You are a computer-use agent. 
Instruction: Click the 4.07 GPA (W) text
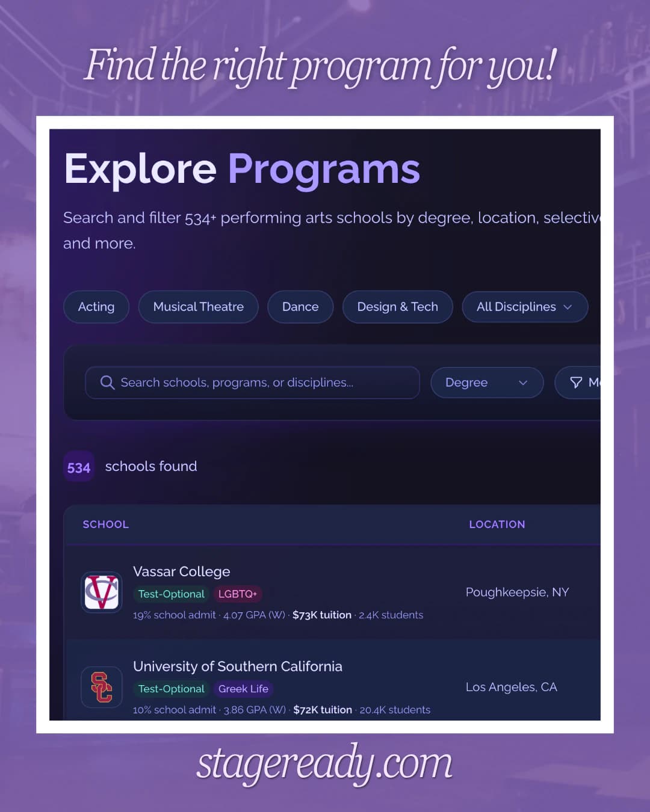pyautogui.click(x=254, y=615)
